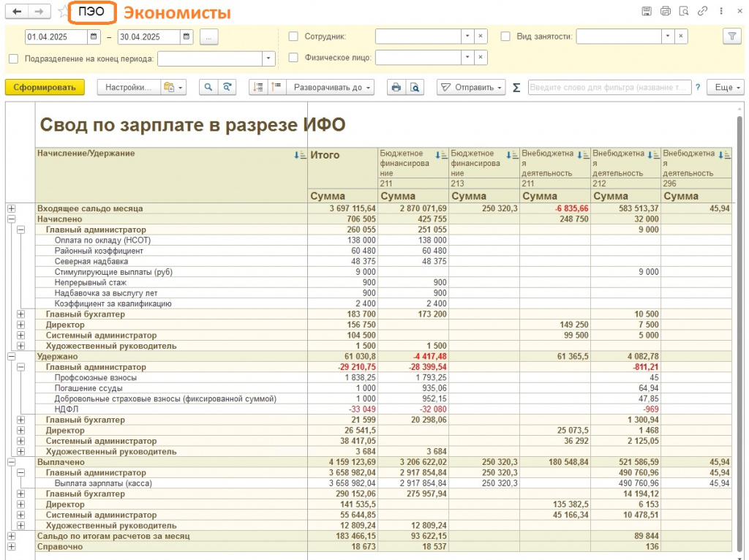This screenshot has height=560, width=749.
Task: Sort Внебюджетная деятельность 212 column icon
Action: 653,155
